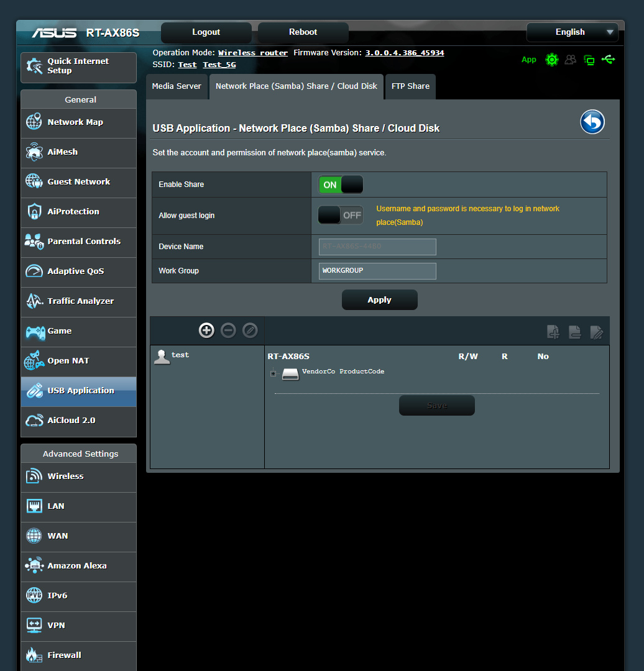644x671 pixels.
Task: Select the test user account
Action: tap(172, 356)
